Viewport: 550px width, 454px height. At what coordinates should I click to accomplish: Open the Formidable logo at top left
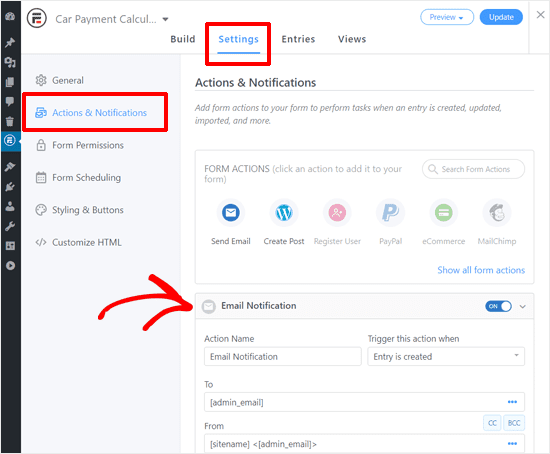(37, 18)
